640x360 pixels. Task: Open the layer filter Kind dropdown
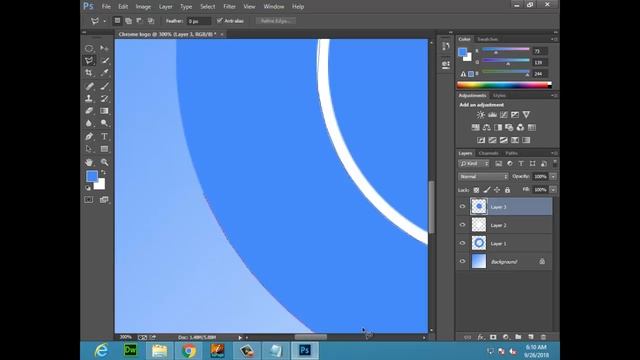coord(474,164)
